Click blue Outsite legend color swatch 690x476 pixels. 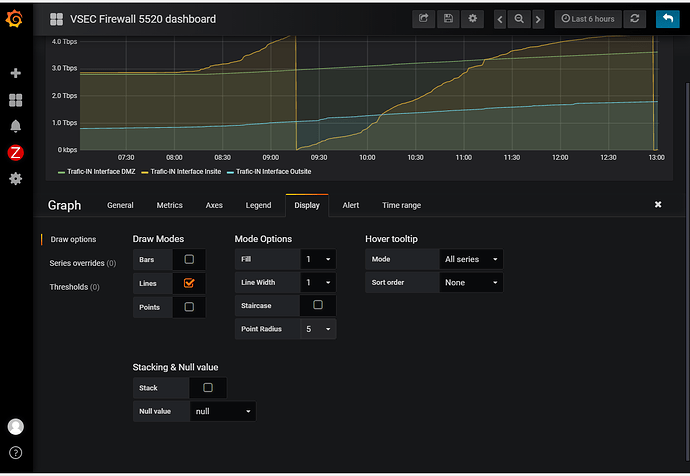[x=230, y=172]
